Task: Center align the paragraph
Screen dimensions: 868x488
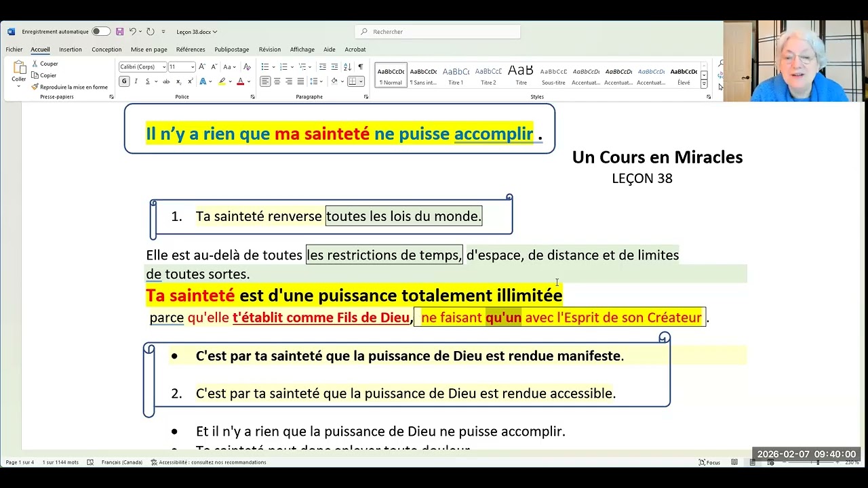Action: tap(277, 81)
